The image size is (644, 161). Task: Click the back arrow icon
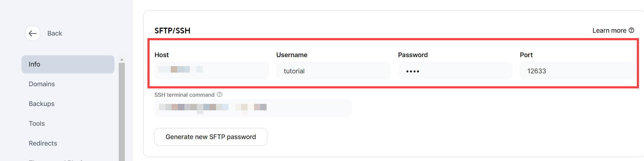pyautogui.click(x=33, y=33)
